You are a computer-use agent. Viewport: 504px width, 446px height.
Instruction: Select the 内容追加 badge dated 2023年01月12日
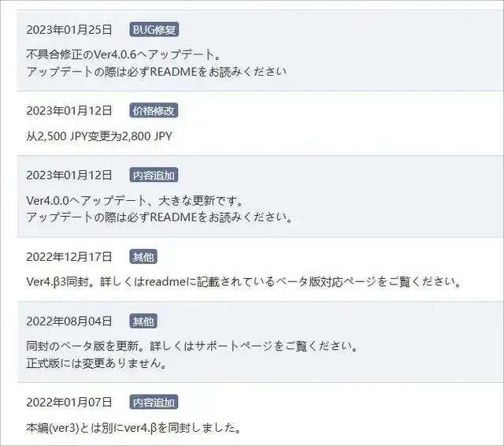pyautogui.click(x=154, y=176)
